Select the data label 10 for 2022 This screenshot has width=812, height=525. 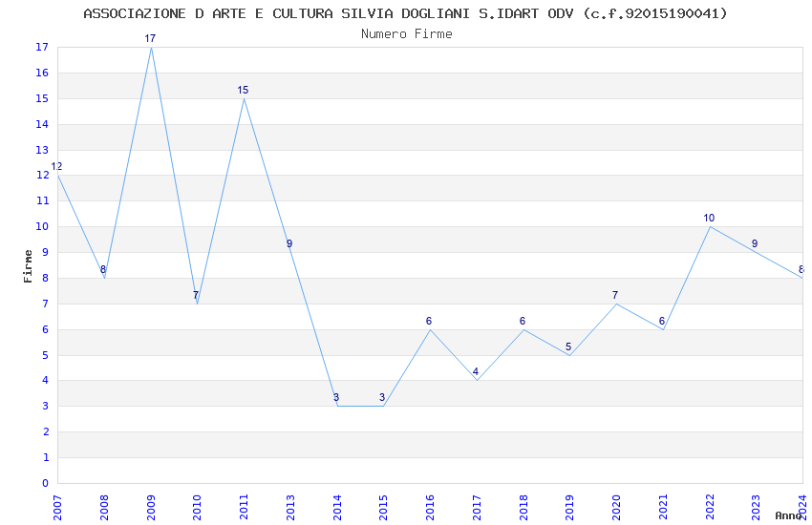coord(709,218)
